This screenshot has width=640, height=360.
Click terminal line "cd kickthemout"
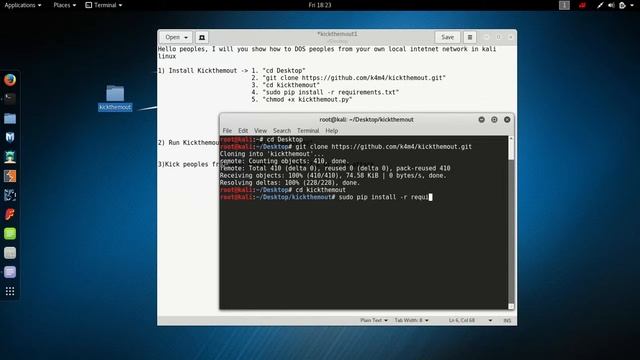(x=320, y=190)
